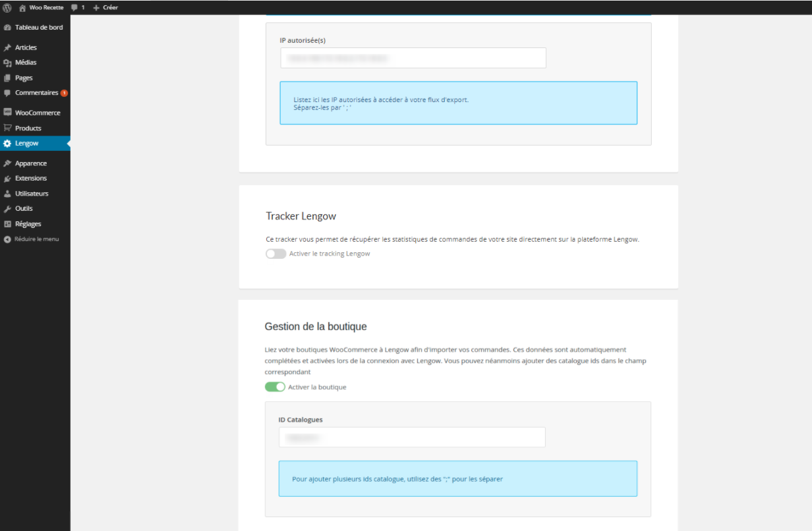This screenshot has height=531, width=812.
Task: Click the Réglages settings icon
Action: [7, 224]
